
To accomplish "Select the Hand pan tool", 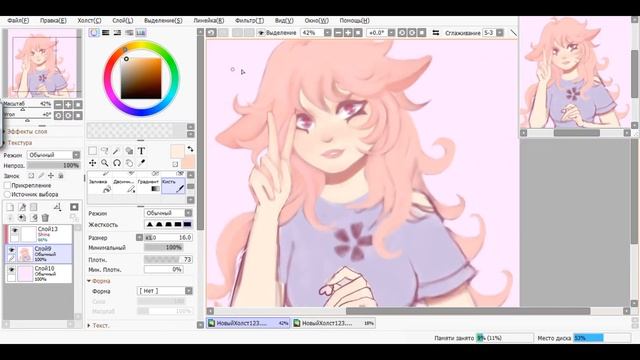I will [129, 163].
